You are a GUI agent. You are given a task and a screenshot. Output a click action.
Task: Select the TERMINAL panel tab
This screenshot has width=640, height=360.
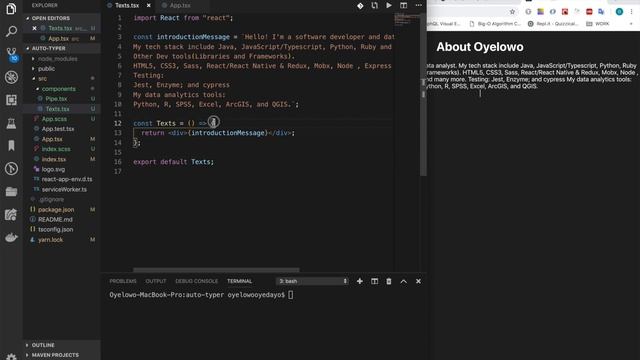tap(239, 281)
